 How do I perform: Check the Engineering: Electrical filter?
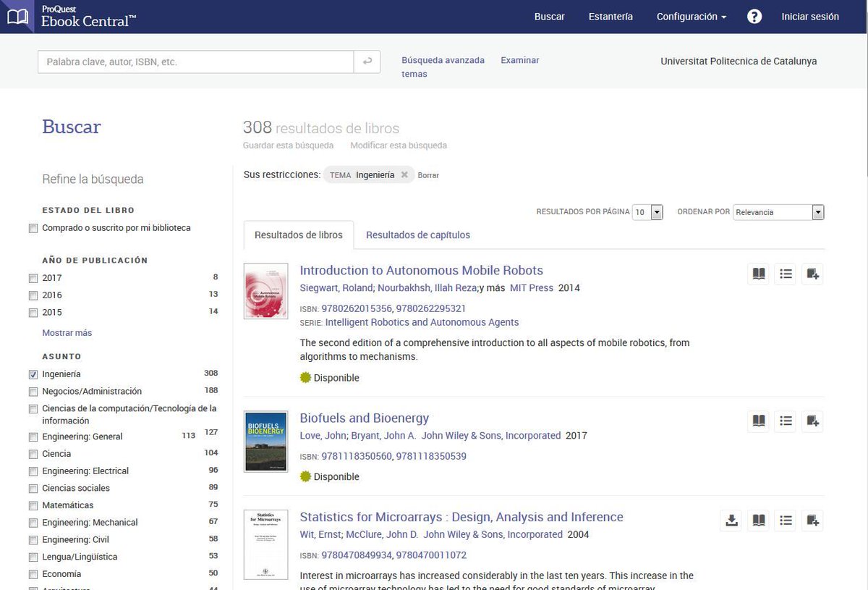point(33,471)
